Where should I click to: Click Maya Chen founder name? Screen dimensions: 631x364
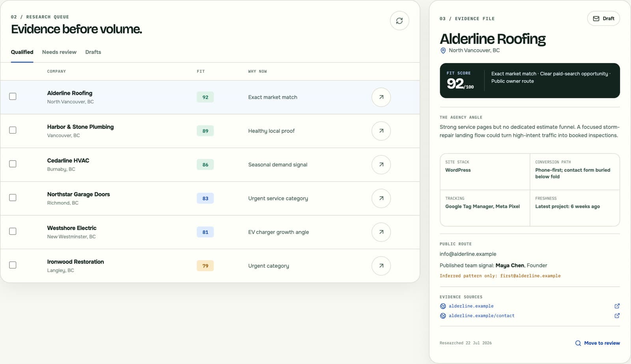[x=510, y=265]
